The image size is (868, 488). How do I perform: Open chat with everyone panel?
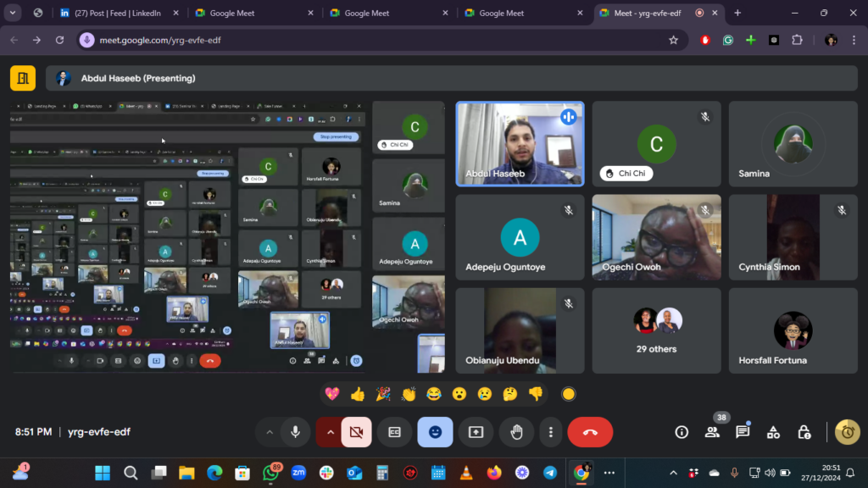pos(743,432)
